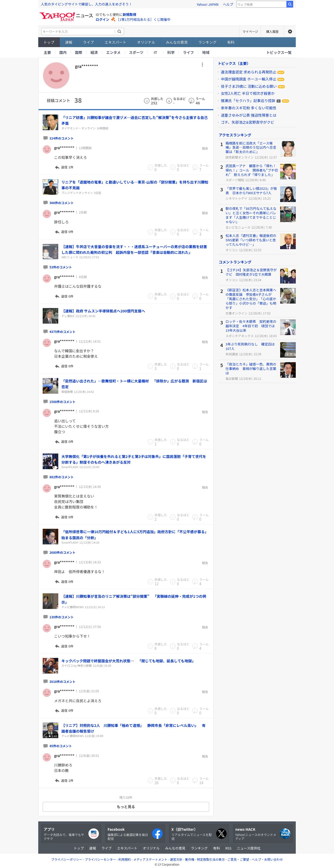Click うーん icon on 'この知事早く消えろ' comment
This screenshot has width=334, height=868.
coord(195,167)
